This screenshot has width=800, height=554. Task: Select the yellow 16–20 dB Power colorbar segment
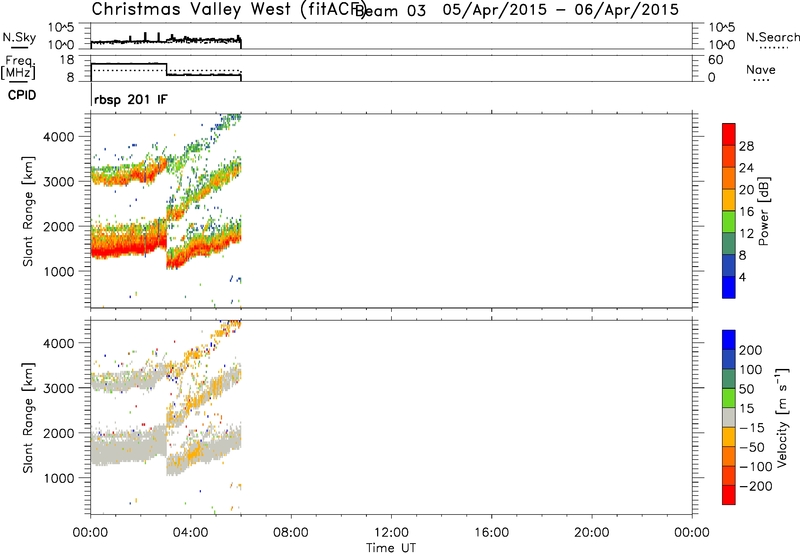pyautogui.click(x=729, y=200)
